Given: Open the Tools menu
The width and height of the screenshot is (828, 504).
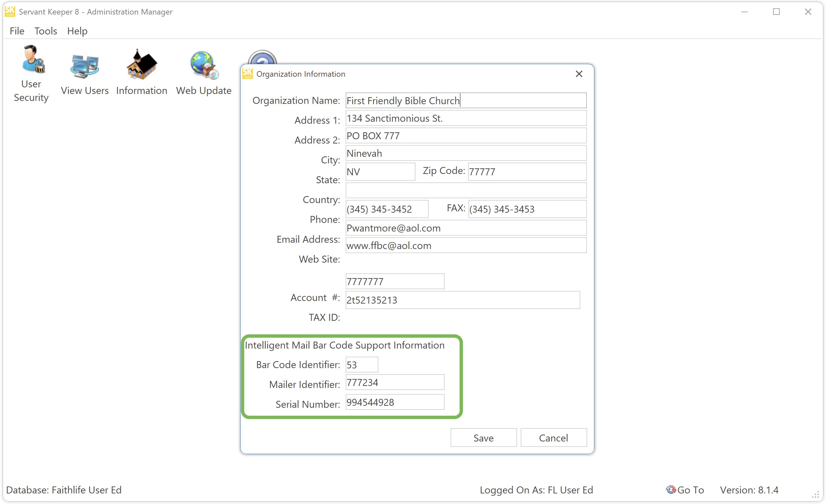Looking at the screenshot, I should (x=46, y=31).
